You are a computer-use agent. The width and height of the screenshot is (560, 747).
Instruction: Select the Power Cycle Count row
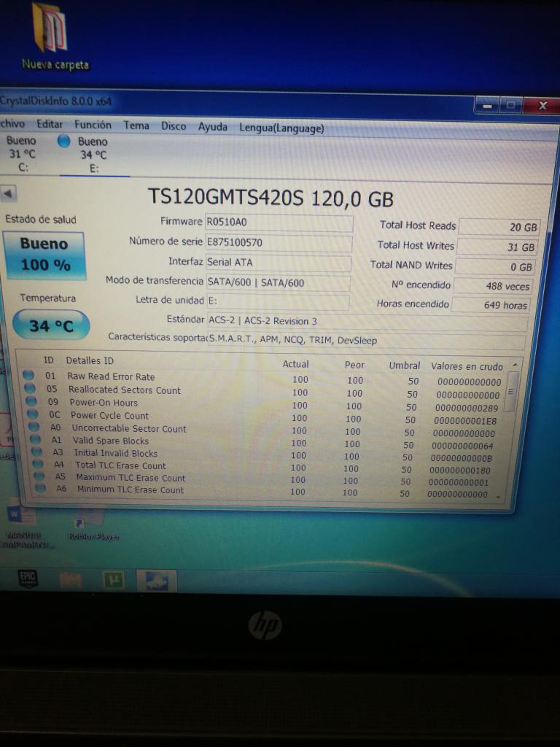click(262, 417)
